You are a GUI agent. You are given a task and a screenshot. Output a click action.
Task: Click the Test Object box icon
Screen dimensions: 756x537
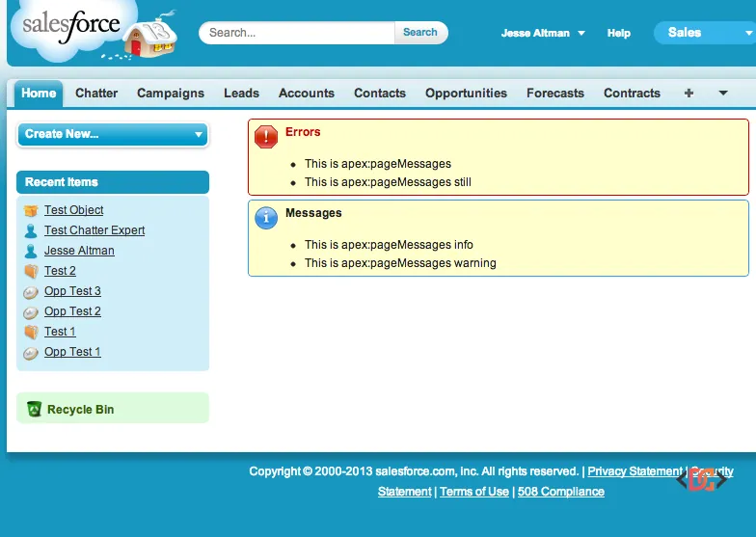tap(31, 210)
